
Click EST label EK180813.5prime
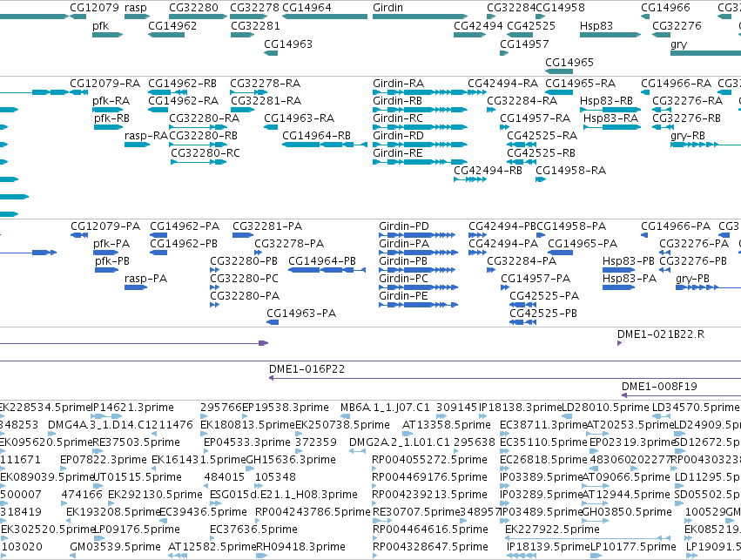247,425
